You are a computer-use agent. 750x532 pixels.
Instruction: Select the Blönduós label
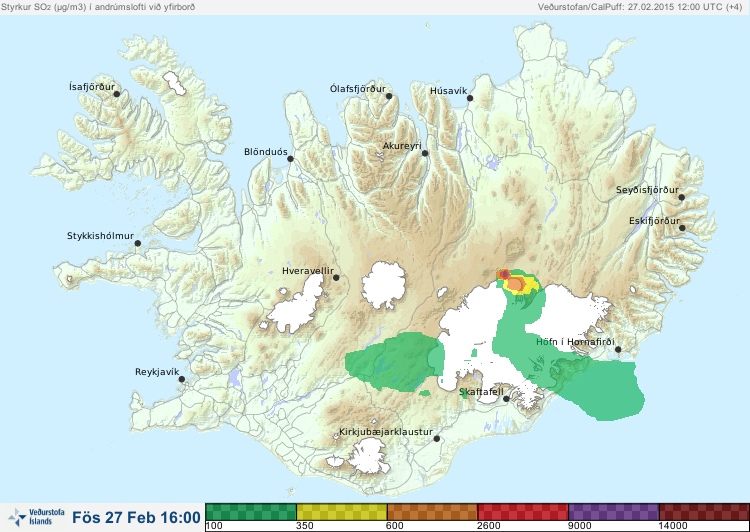click(x=265, y=152)
